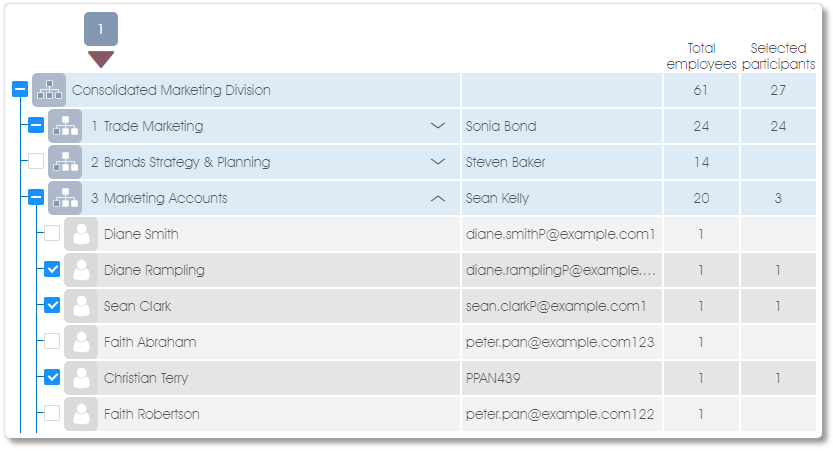Click the name Faith Abraham
This screenshot has width=833, height=451.
click(x=150, y=342)
